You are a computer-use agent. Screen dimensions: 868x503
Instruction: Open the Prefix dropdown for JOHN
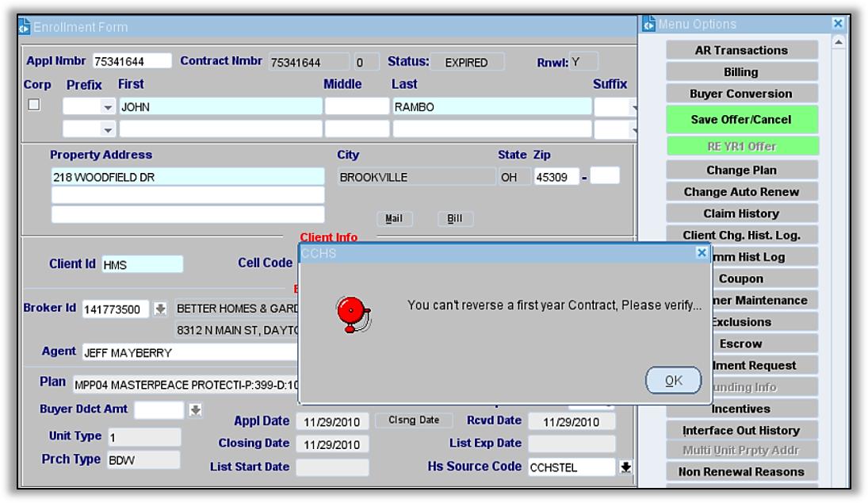tap(108, 106)
